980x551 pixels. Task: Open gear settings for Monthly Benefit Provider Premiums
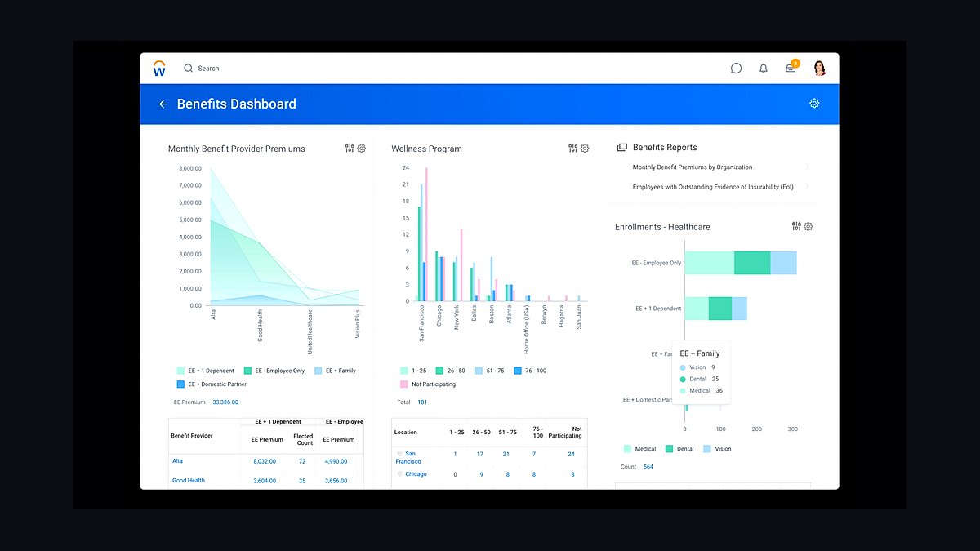pos(362,149)
